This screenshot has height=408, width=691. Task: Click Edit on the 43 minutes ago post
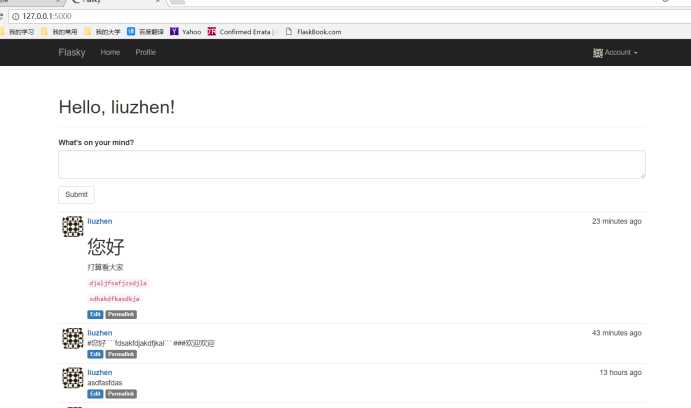point(95,354)
